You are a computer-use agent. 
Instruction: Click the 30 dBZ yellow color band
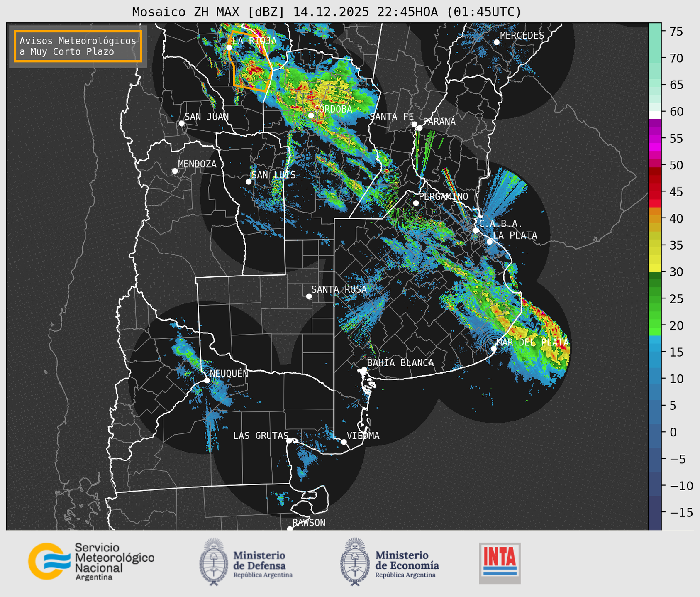tap(655, 268)
